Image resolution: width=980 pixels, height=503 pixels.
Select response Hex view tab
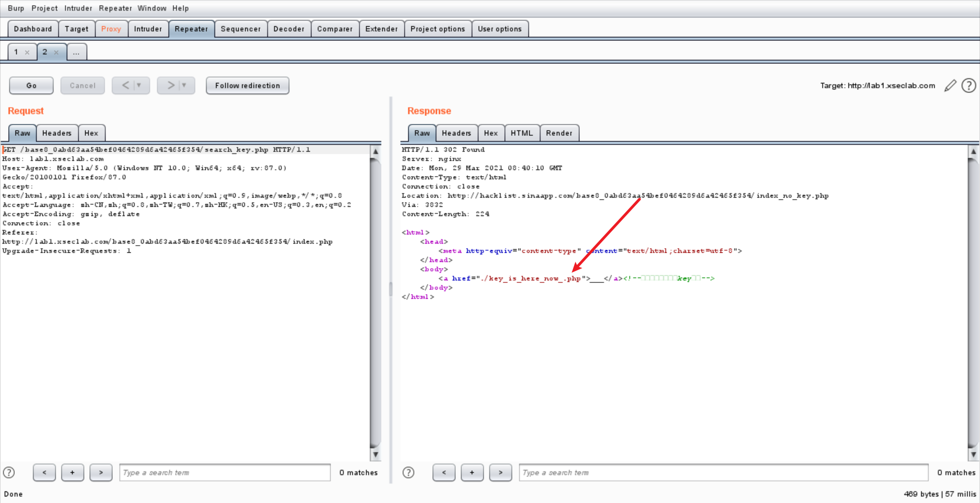point(491,133)
